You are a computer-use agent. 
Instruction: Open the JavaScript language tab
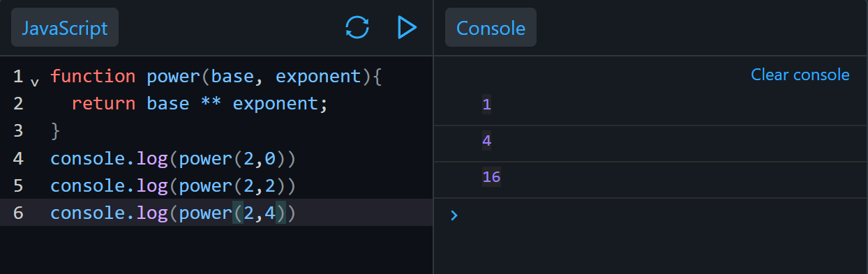coord(65,28)
